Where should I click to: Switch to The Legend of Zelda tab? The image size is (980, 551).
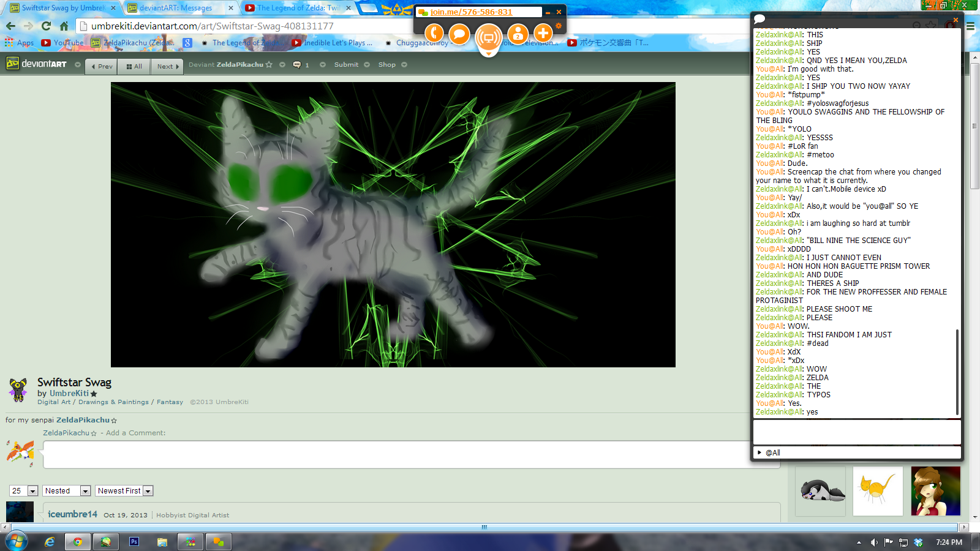(x=298, y=8)
